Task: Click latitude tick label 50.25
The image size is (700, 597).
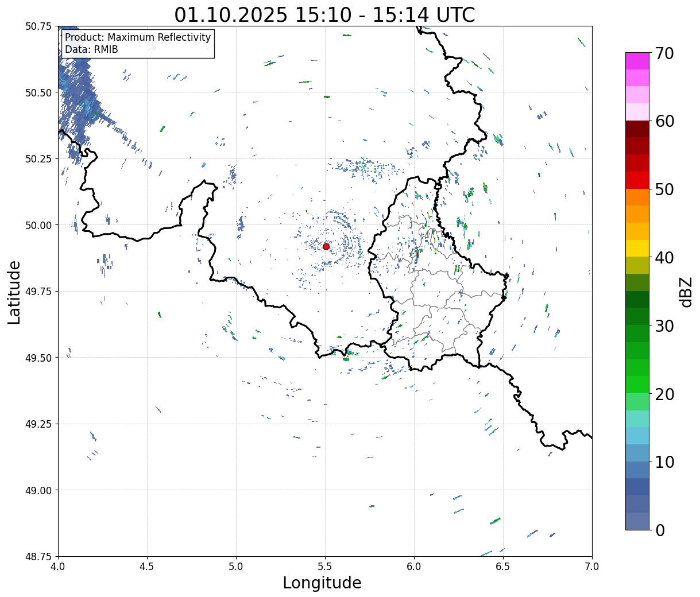Action: pyautogui.click(x=38, y=159)
